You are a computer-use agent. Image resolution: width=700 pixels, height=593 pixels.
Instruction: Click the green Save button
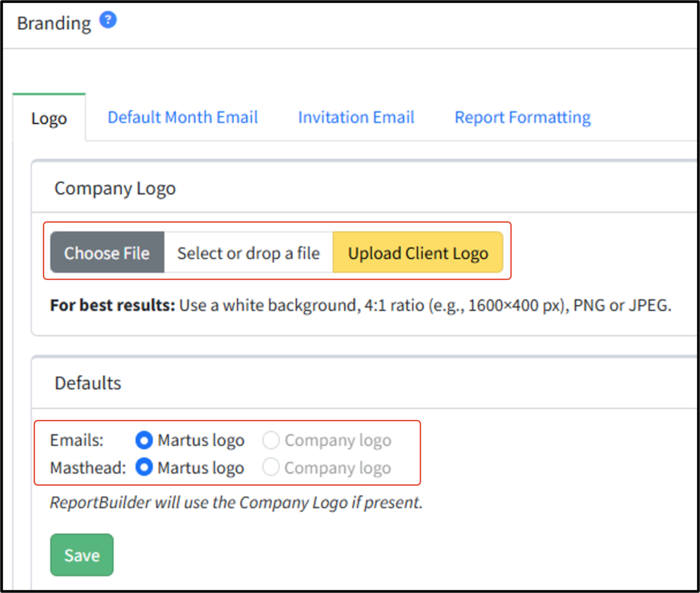[82, 555]
